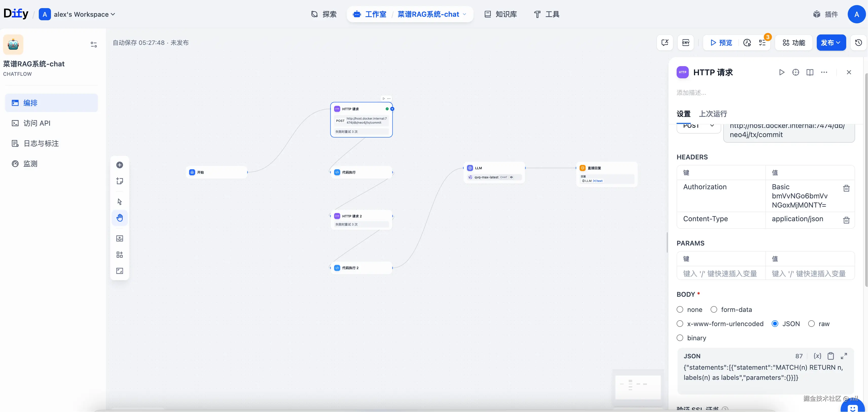The image size is (868, 412).
Task: Expand the JSON body editor fullscreen
Action: pyautogui.click(x=844, y=356)
